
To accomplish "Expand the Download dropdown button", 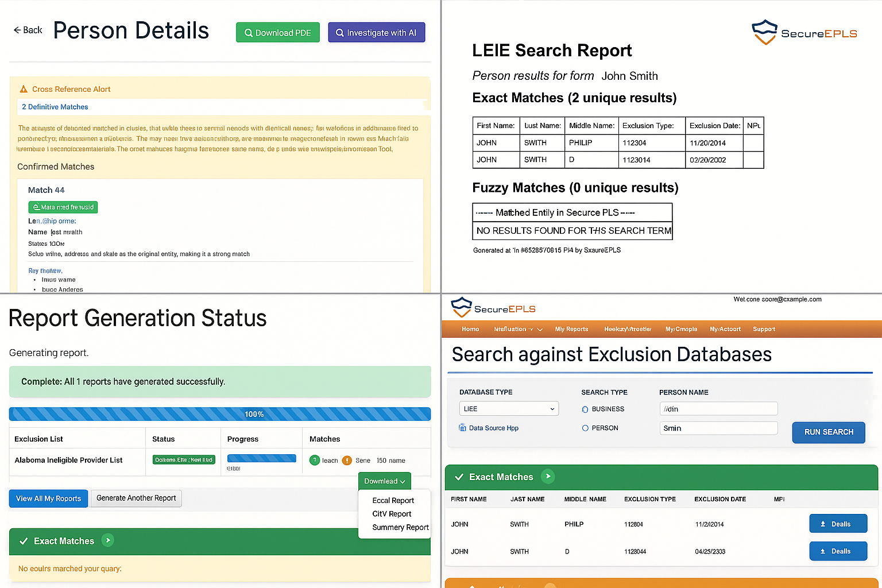I will pyautogui.click(x=384, y=481).
